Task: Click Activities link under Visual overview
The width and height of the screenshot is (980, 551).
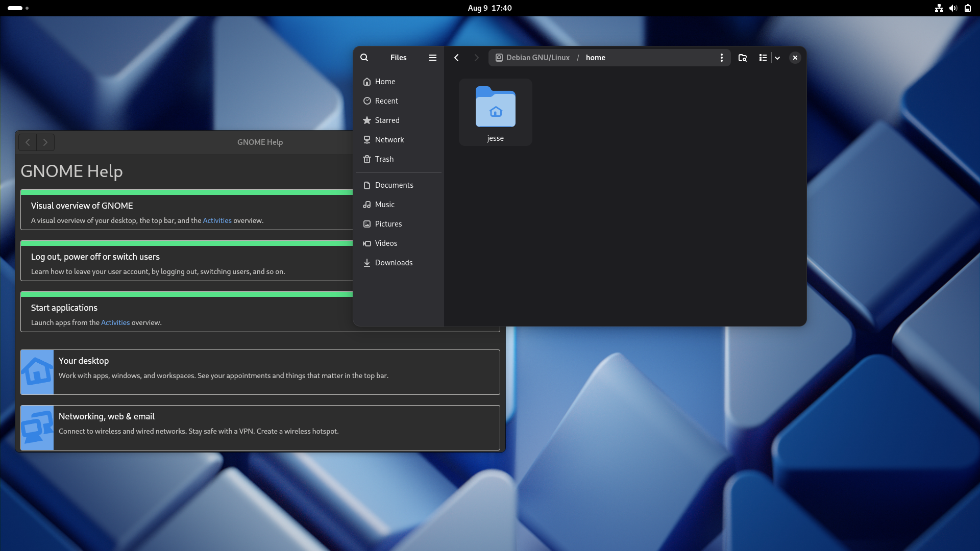Action: pos(217,220)
